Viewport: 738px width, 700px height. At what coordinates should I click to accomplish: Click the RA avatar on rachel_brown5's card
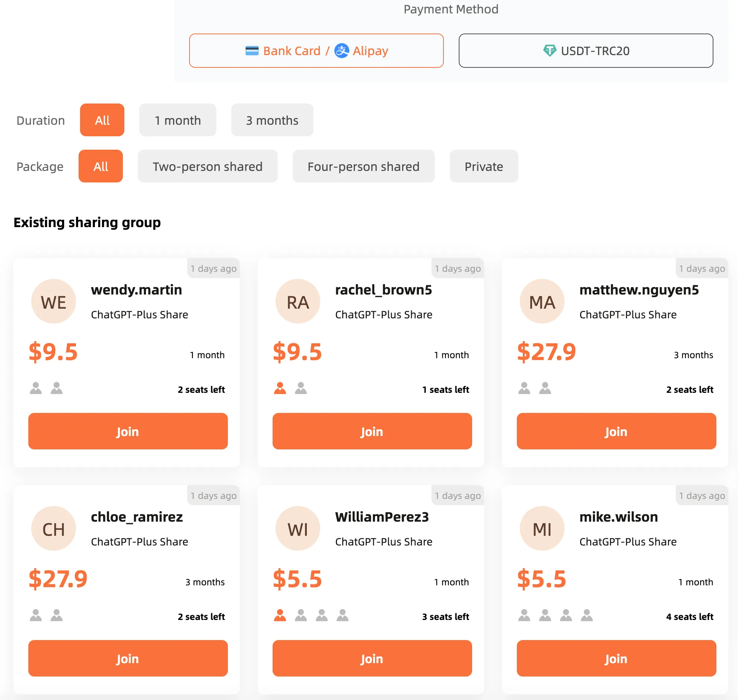point(298,301)
